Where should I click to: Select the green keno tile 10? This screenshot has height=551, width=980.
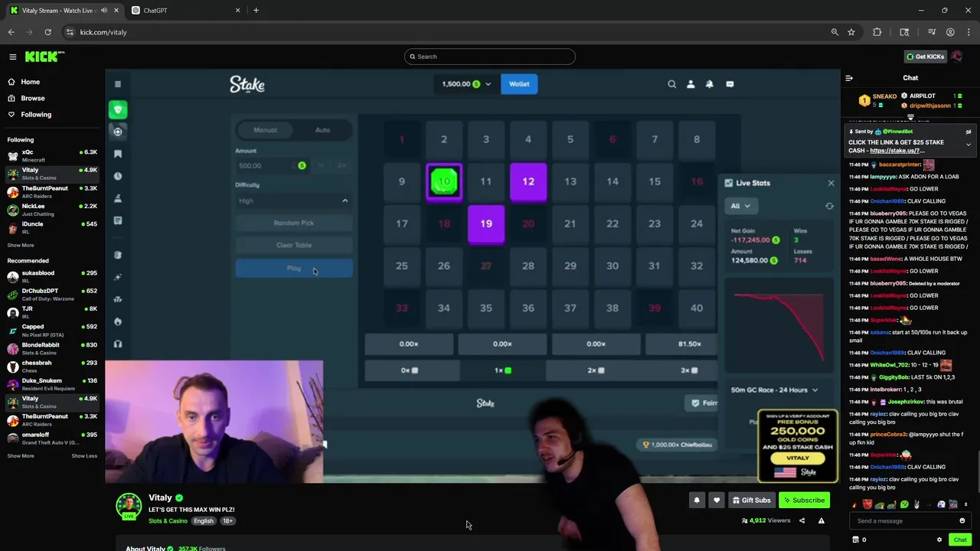444,182
